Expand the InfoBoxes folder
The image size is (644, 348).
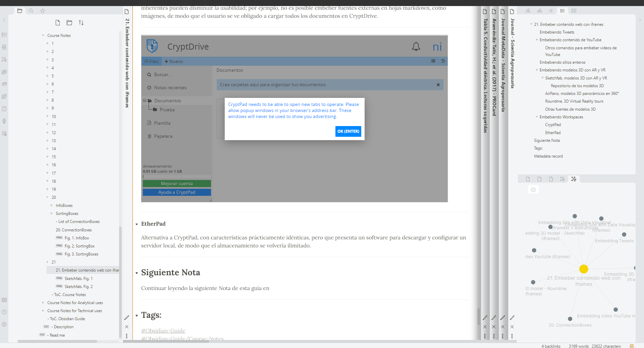[52, 205]
